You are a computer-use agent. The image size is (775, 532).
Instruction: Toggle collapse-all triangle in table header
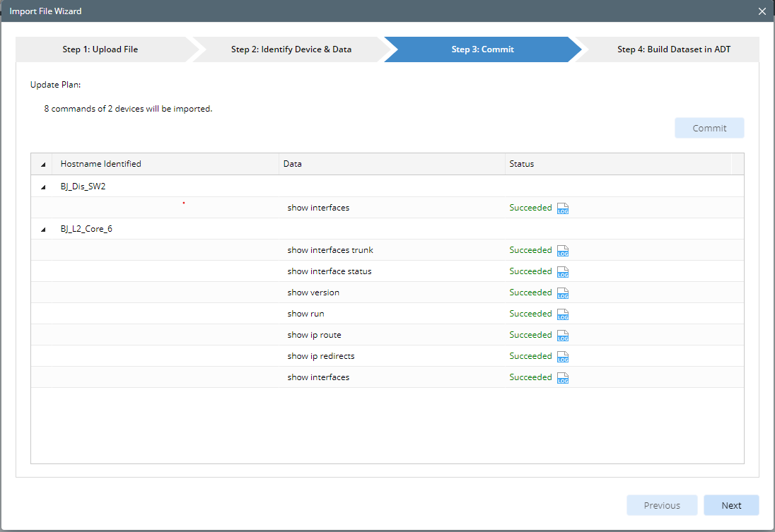coord(43,165)
